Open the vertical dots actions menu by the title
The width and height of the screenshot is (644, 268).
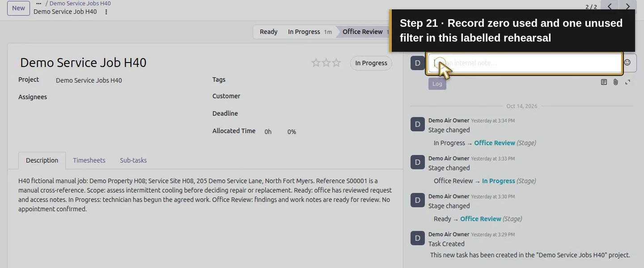106,12
